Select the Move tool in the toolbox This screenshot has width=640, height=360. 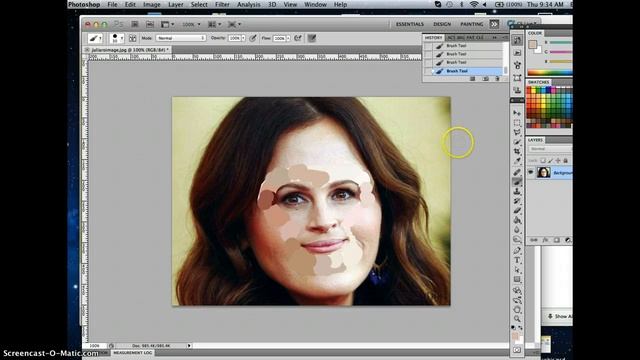tap(517, 113)
